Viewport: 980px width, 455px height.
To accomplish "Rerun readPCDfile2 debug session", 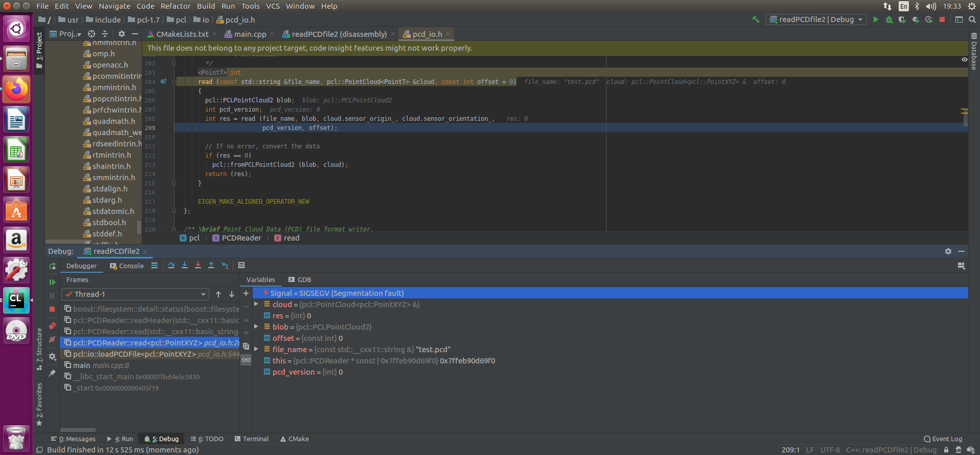I will tap(52, 266).
